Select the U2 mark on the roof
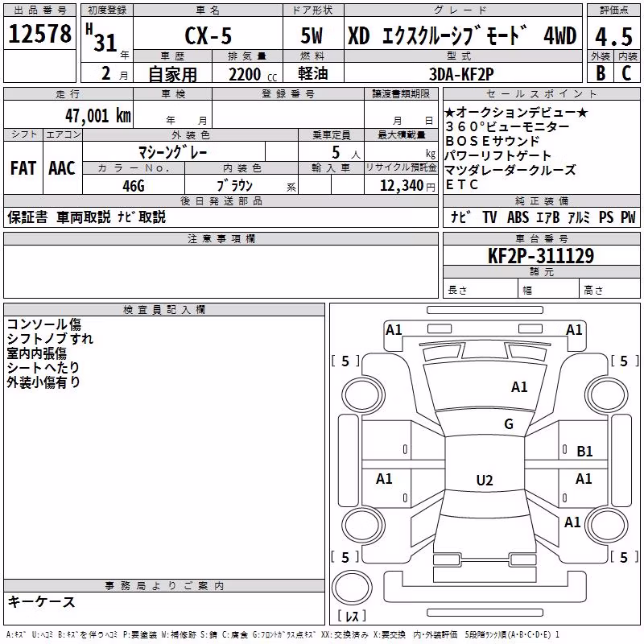The width and height of the screenshot is (644, 644). [485, 480]
